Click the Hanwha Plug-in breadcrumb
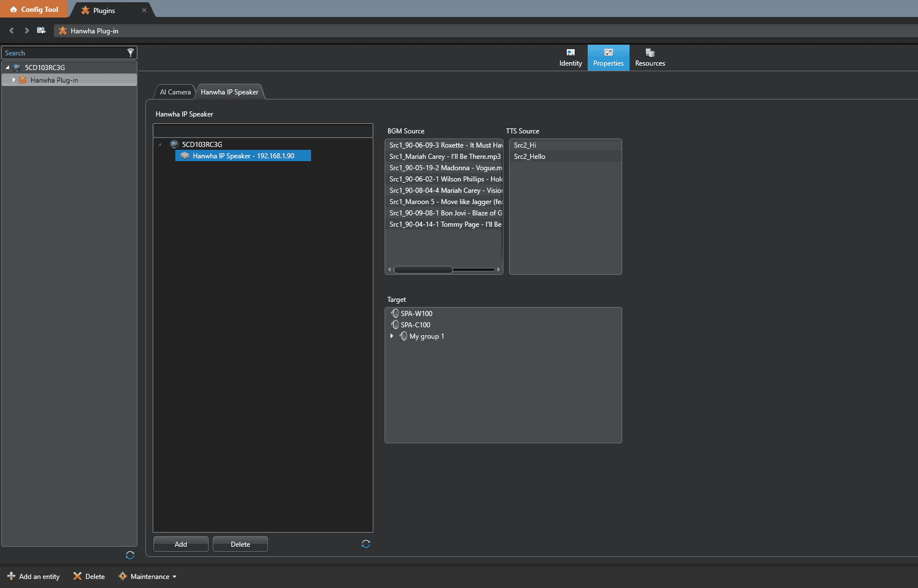 point(88,31)
